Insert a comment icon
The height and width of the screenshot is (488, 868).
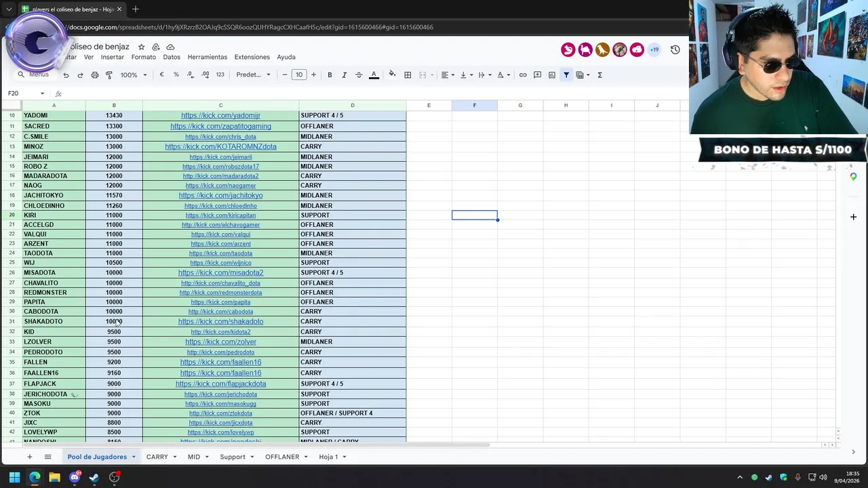click(537, 75)
